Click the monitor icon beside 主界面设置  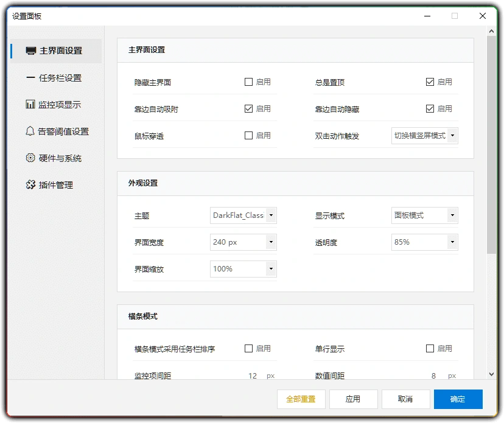(31, 51)
